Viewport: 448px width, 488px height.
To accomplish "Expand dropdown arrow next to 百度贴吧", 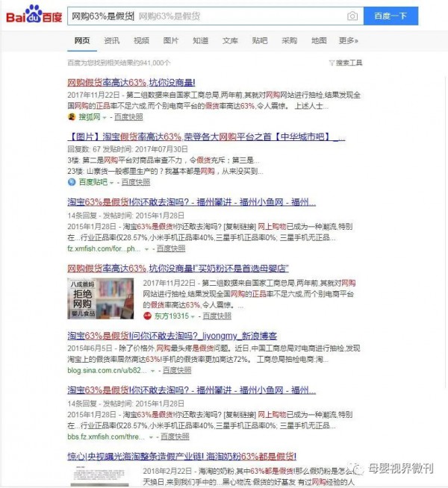I will (112, 183).
